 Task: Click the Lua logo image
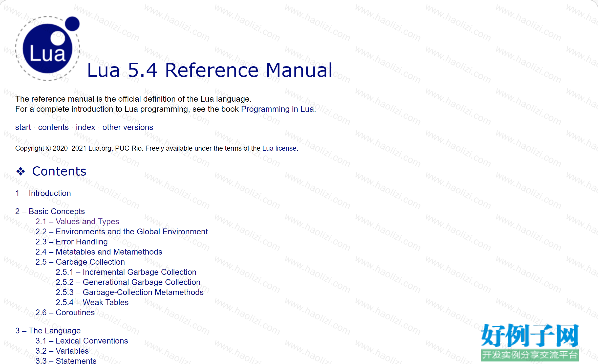(48, 48)
